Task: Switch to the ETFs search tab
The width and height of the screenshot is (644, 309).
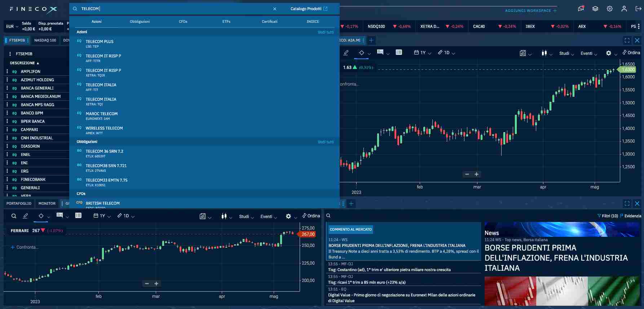Action: pyautogui.click(x=226, y=22)
